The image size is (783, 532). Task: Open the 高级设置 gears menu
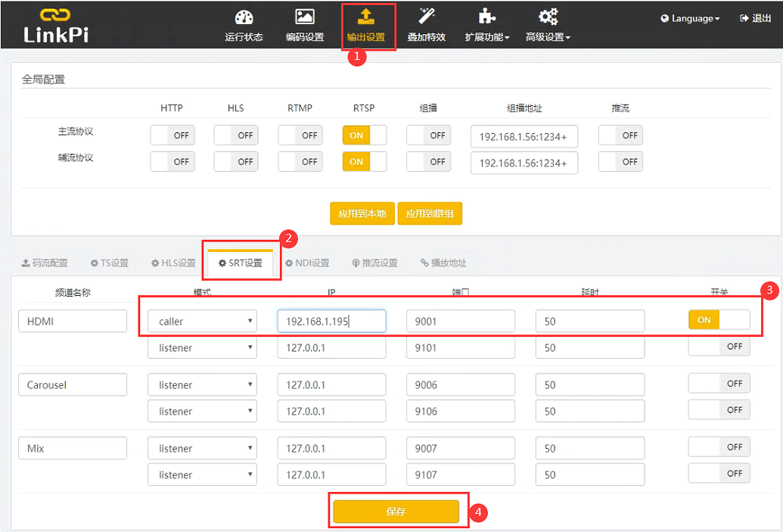click(x=548, y=18)
